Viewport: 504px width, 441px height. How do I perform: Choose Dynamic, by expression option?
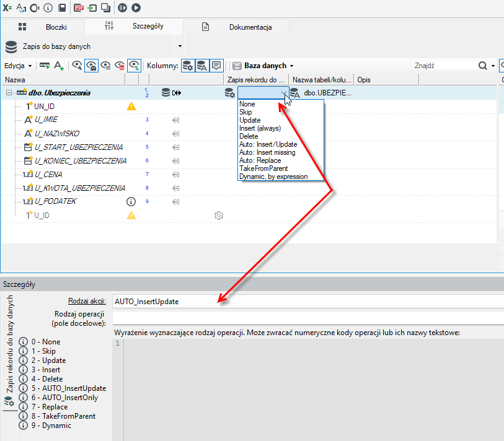(273, 177)
